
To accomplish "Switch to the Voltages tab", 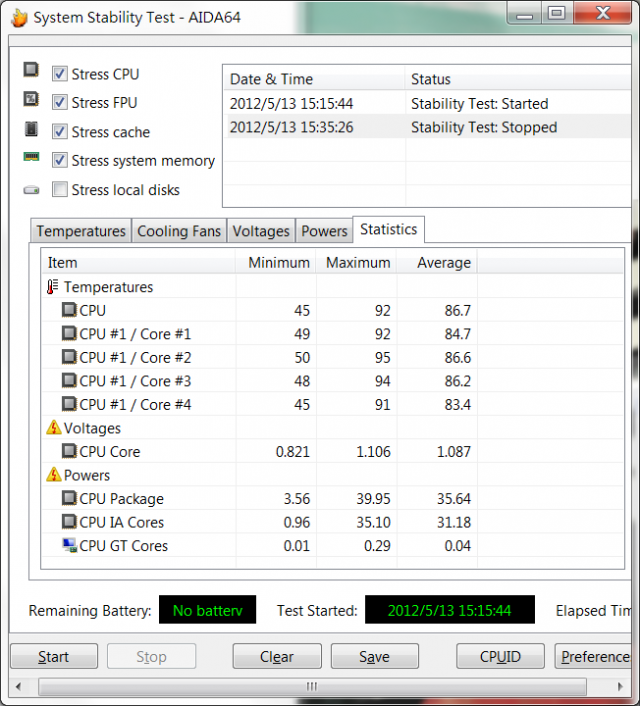I will coord(261,231).
